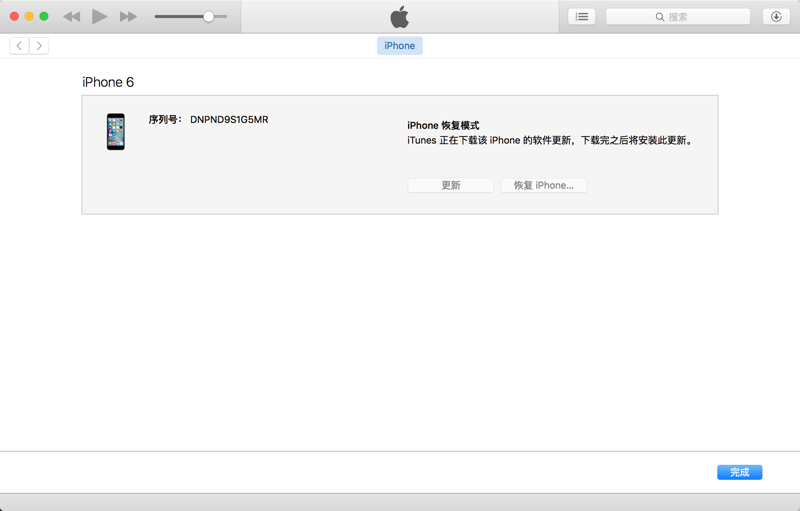Click the iTunes 正在下载 status message
Image resolution: width=800 pixels, height=511 pixels.
pyautogui.click(x=551, y=140)
